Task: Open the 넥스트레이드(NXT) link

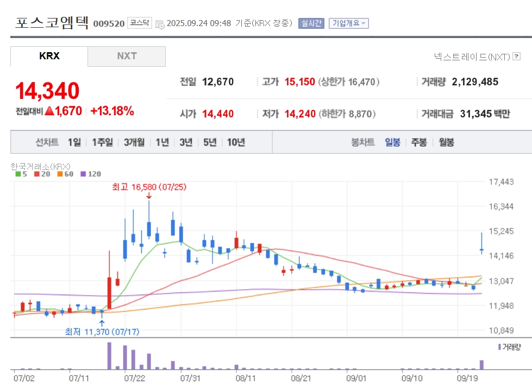Action: click(x=472, y=57)
